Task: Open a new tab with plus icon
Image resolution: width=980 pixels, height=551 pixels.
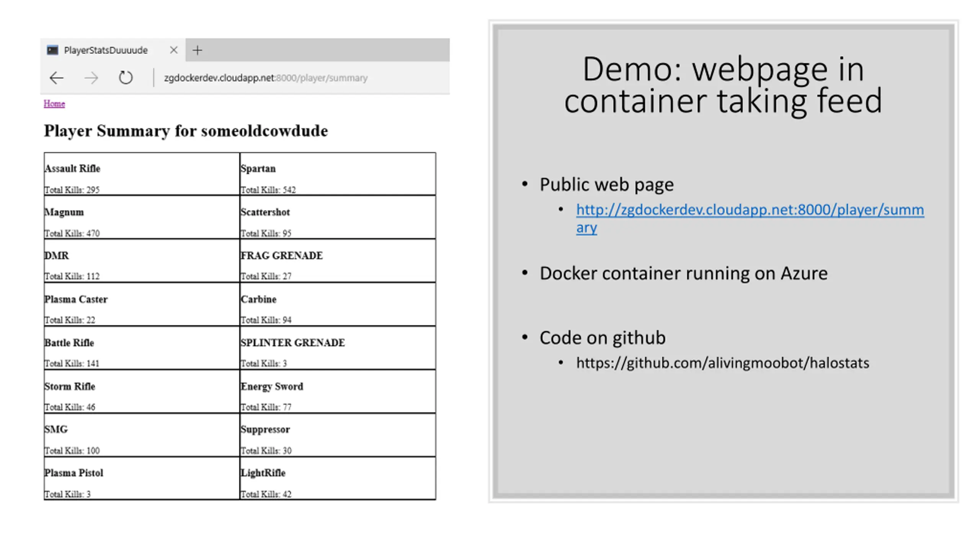Action: tap(197, 50)
